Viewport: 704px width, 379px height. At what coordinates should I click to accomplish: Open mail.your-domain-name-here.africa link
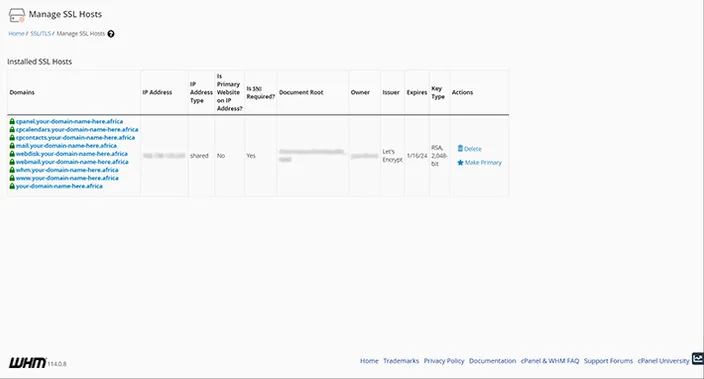click(x=66, y=145)
